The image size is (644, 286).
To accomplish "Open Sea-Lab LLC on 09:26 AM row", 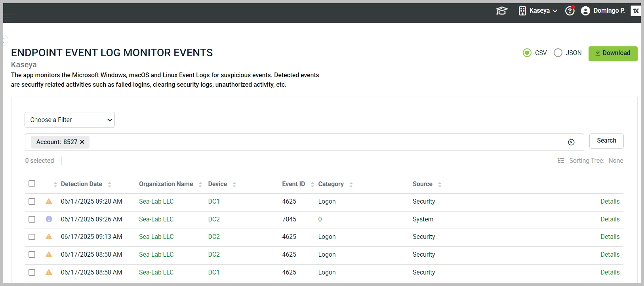I will [x=156, y=219].
